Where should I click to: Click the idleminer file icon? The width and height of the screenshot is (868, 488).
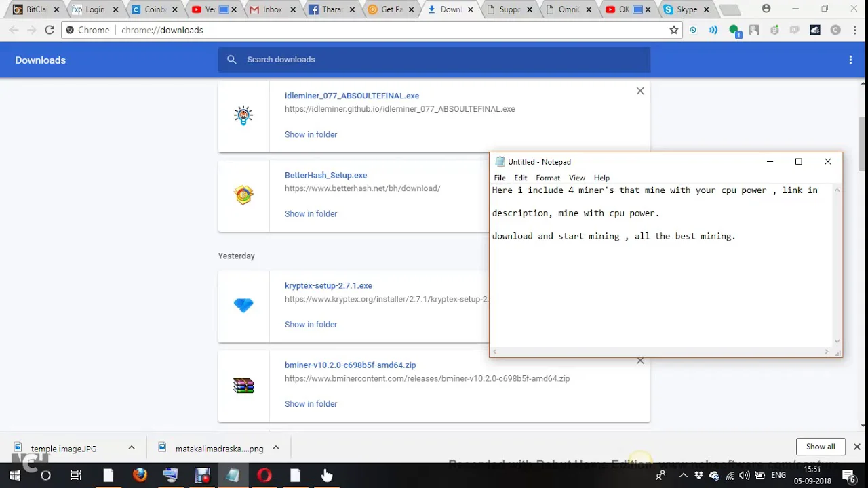[243, 115]
